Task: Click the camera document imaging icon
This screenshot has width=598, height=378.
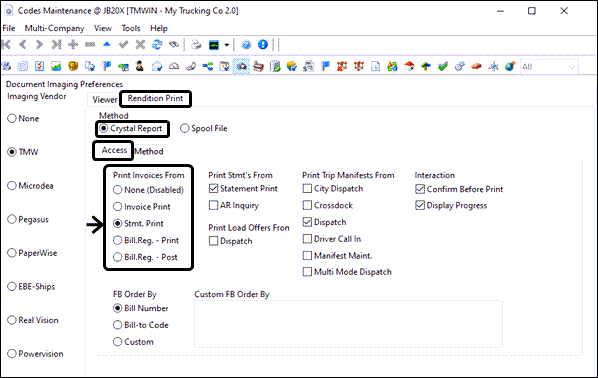Action: [241, 66]
